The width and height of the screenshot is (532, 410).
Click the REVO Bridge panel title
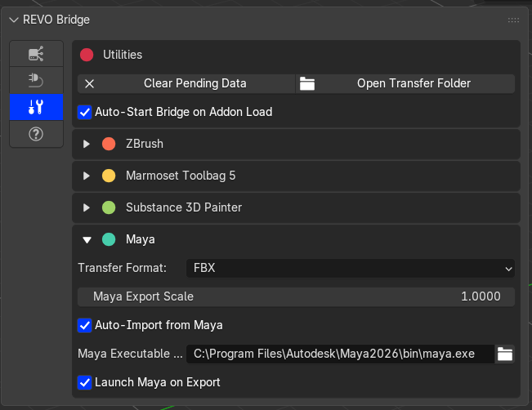(56, 20)
